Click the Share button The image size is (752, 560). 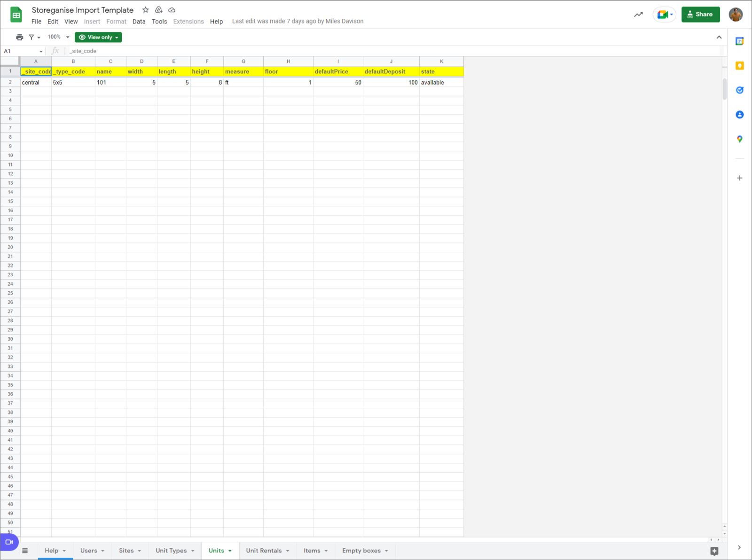700,15
